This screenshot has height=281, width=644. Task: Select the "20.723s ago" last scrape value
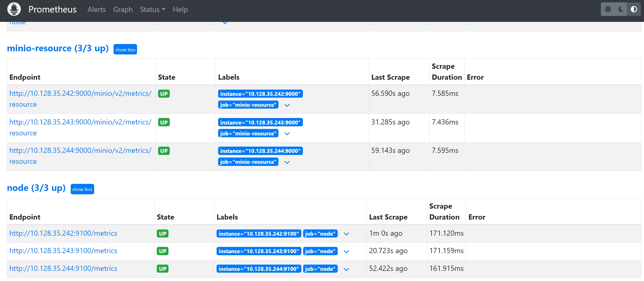click(388, 251)
